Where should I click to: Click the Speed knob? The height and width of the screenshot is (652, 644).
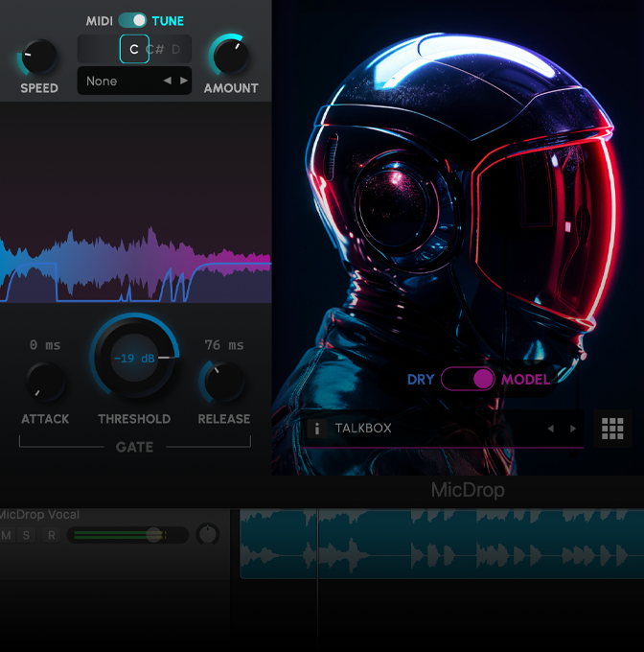(39, 58)
